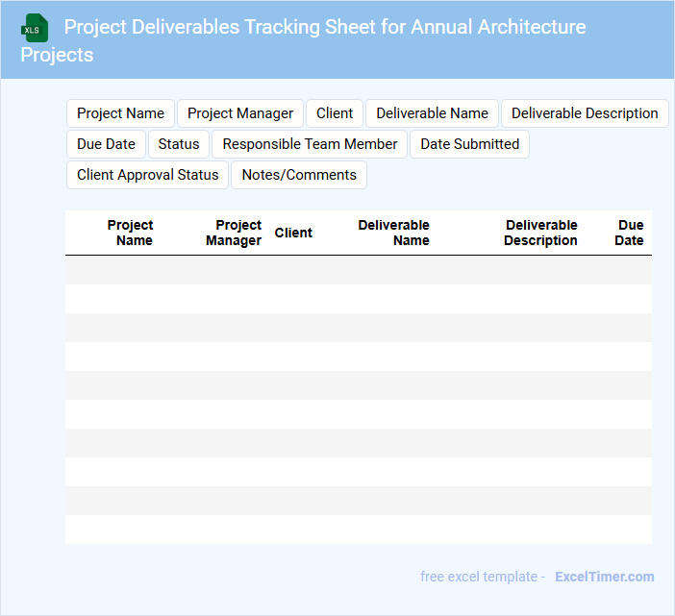Open the ExcelTimer.com link
The image size is (675, 616).
point(604,577)
